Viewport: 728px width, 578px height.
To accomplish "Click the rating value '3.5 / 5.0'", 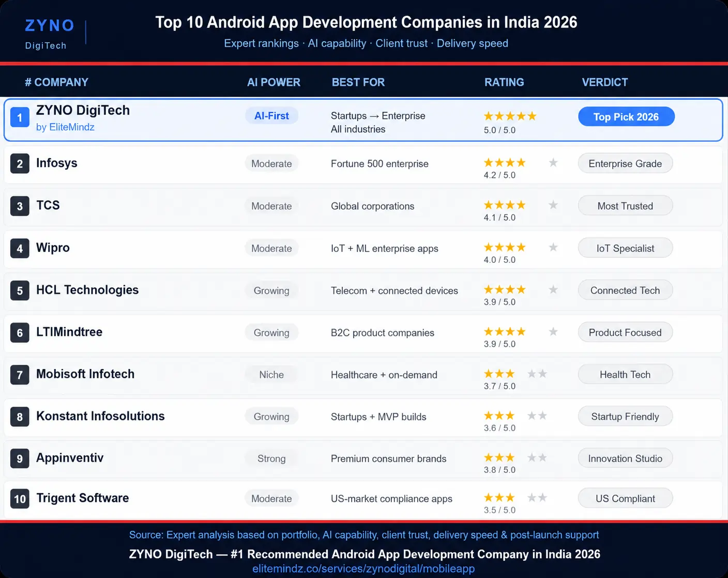I will (499, 510).
